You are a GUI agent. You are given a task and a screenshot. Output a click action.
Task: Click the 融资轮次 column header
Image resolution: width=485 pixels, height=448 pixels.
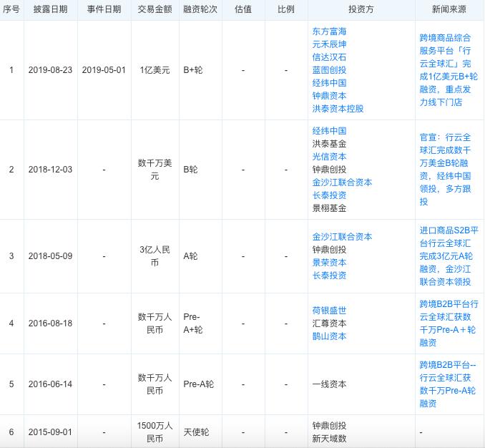[x=200, y=9]
